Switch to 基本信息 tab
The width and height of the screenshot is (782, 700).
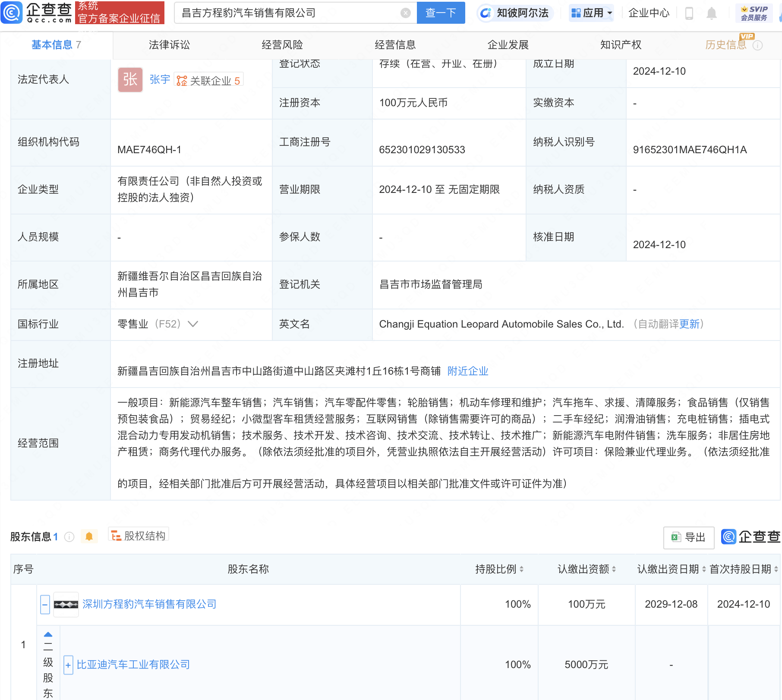point(56,45)
